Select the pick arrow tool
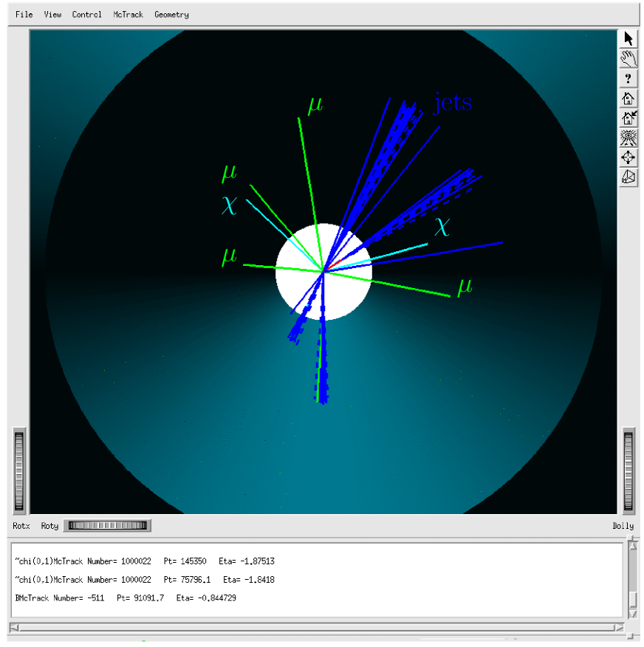644x647 pixels. coord(628,38)
